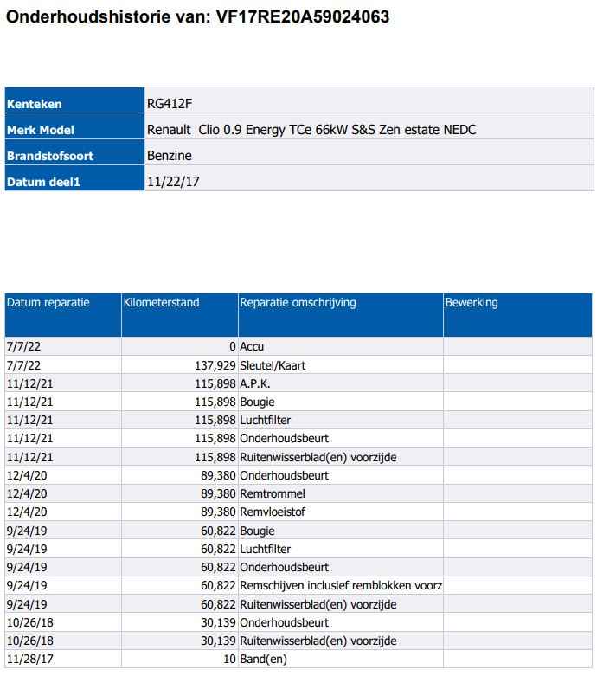Click 'Onderhoudsbeurt' in the 115,898 km row
Viewport: 616px width, 689px height.
pyautogui.click(x=284, y=438)
